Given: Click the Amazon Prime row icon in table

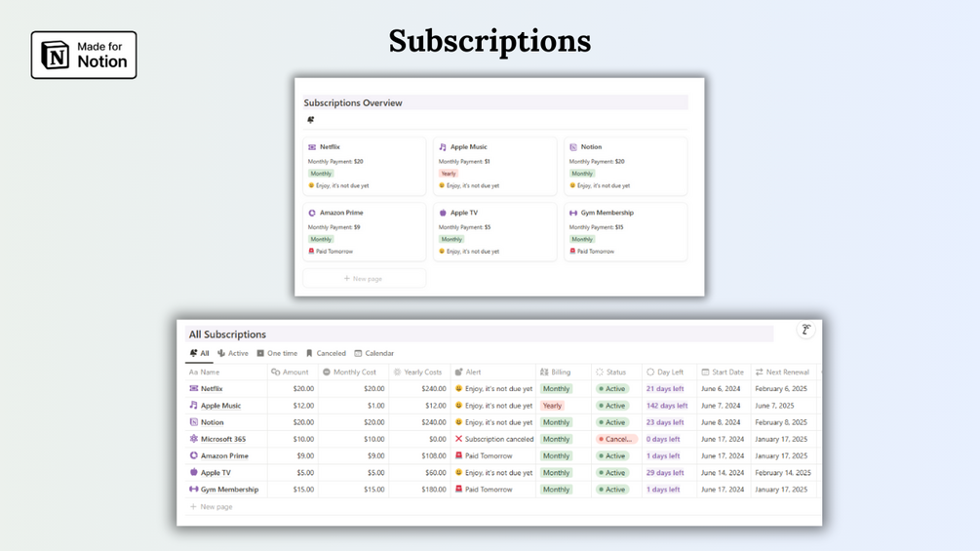Looking at the screenshot, I should [x=194, y=456].
